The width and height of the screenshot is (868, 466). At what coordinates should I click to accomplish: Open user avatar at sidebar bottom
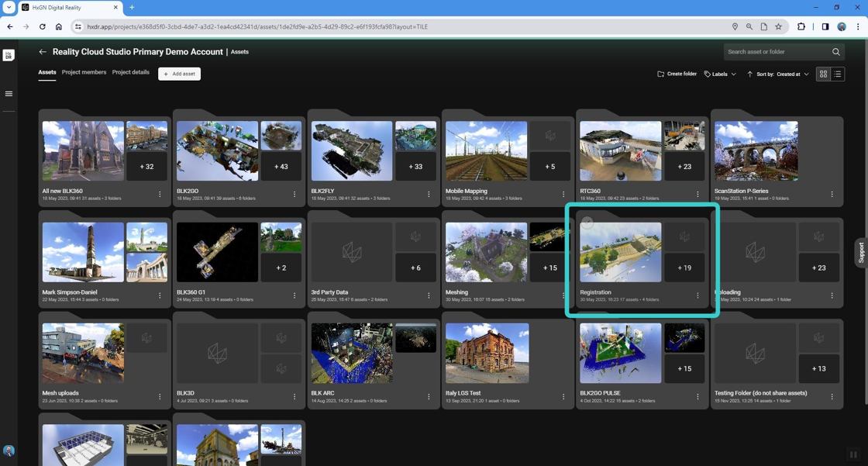tap(9, 450)
